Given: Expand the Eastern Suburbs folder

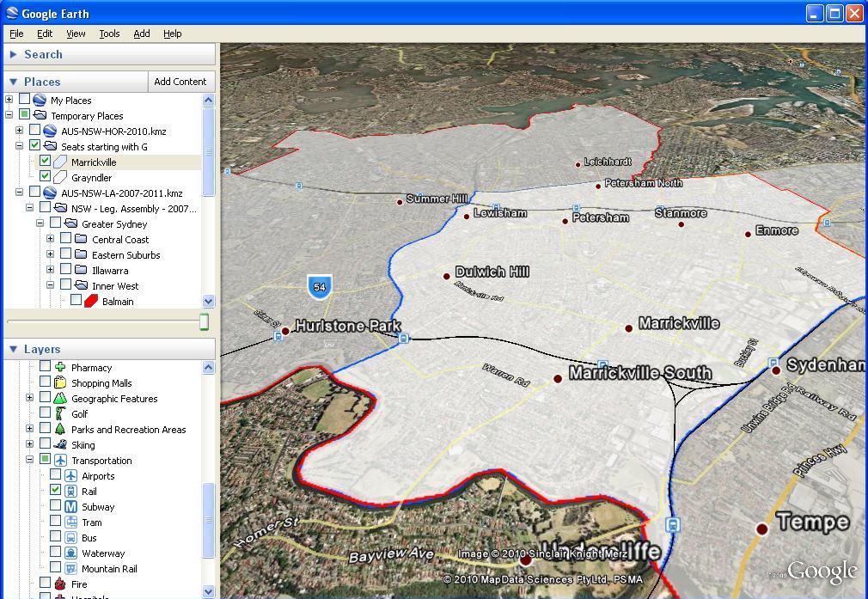Looking at the screenshot, I should [x=51, y=254].
